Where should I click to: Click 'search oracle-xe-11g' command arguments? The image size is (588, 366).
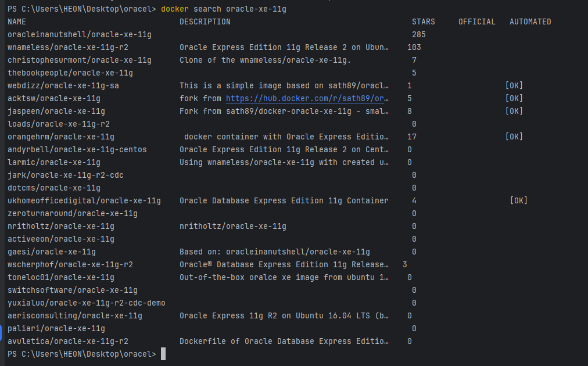point(240,9)
